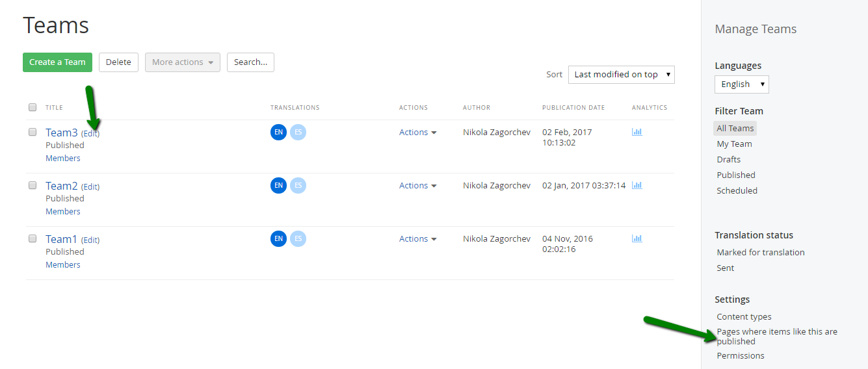Viewport: 868px width, 369px height.
Task: Check the box next to Team1
Action: click(x=33, y=238)
